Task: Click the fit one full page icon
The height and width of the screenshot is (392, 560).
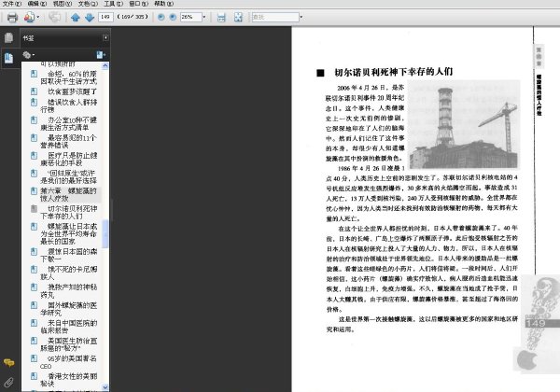Action: pyautogui.click(x=238, y=17)
